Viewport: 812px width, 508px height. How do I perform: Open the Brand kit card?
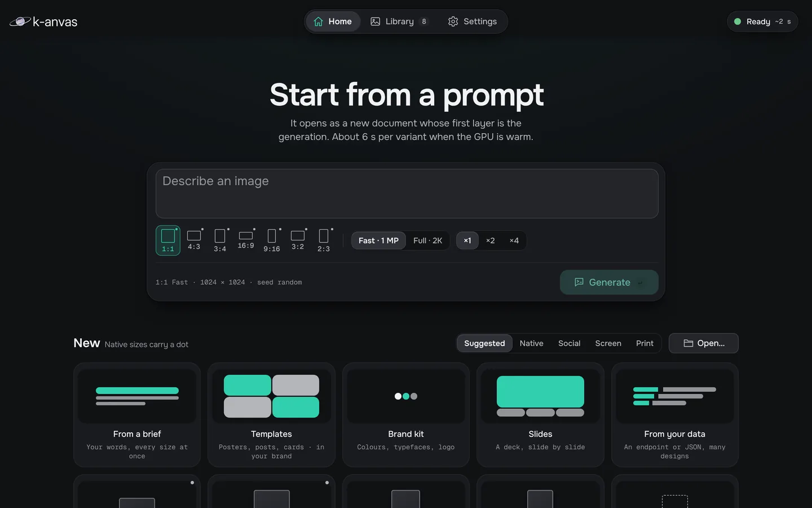pos(406,415)
